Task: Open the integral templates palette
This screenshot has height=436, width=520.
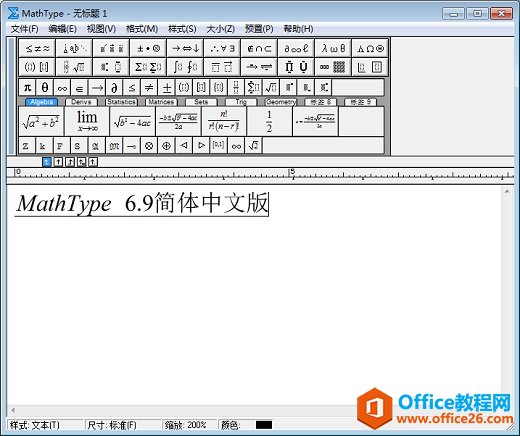Action: click(x=185, y=67)
